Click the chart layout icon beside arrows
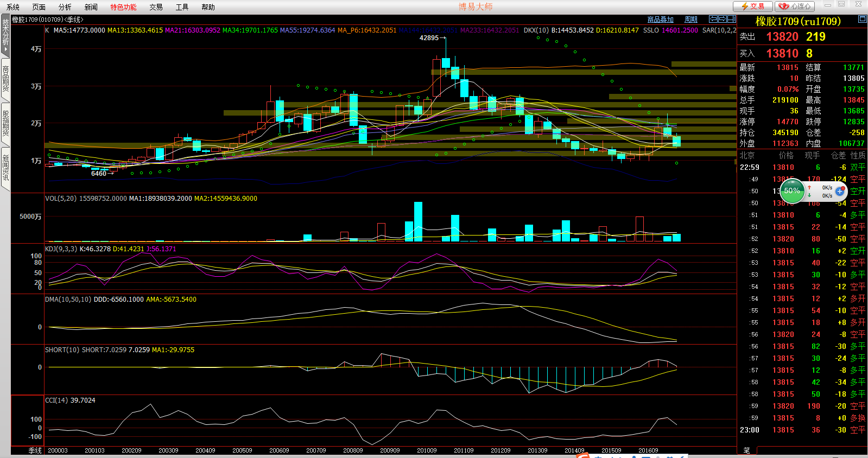 732,19
